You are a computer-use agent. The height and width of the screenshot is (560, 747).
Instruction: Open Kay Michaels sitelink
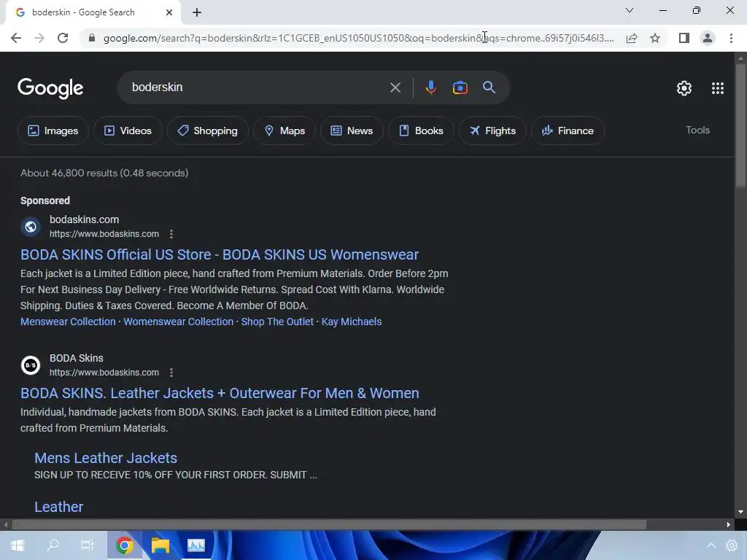352,322
